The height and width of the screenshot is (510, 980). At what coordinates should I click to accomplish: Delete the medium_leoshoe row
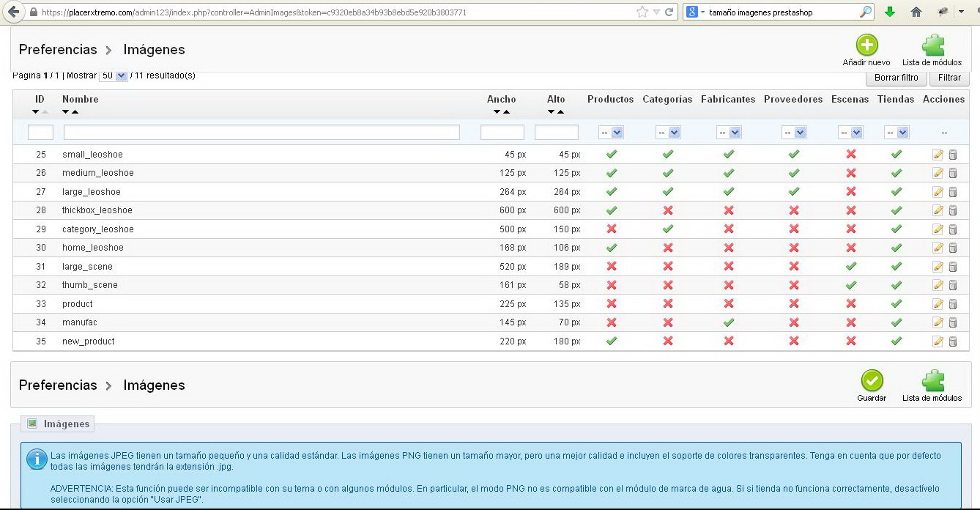click(953, 173)
